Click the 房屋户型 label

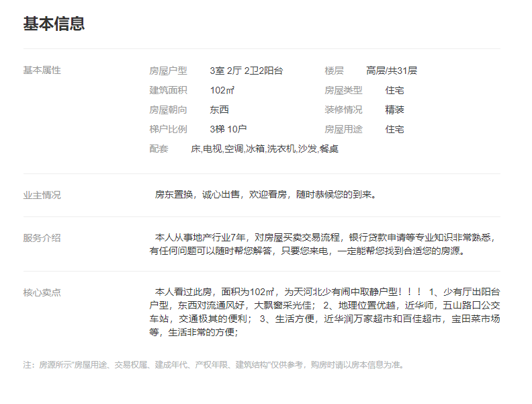point(169,71)
